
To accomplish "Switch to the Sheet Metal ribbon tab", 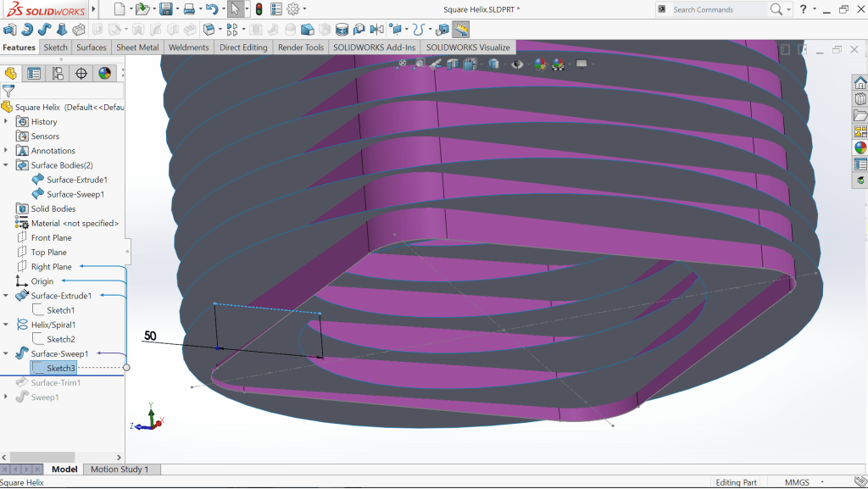I will 137,47.
